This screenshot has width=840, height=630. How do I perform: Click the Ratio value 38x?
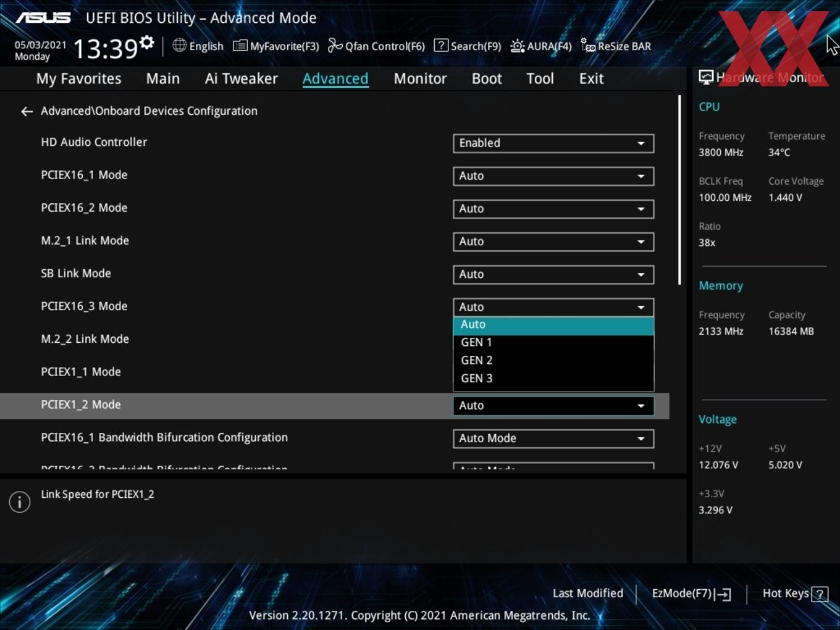point(707,243)
